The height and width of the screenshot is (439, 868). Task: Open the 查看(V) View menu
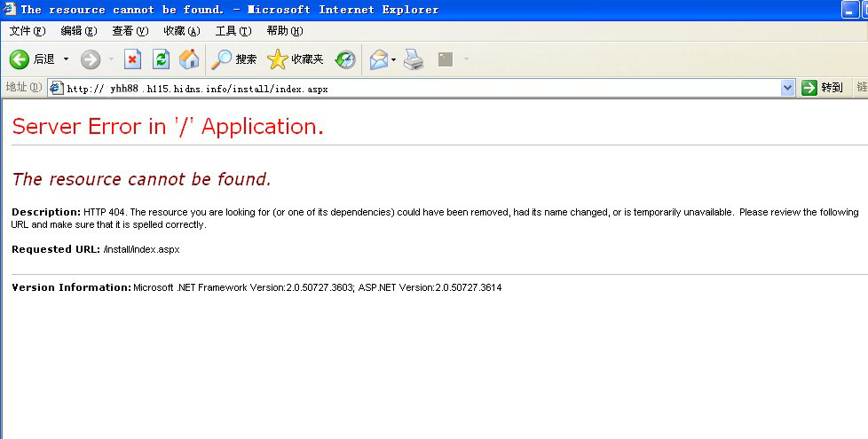(x=130, y=31)
